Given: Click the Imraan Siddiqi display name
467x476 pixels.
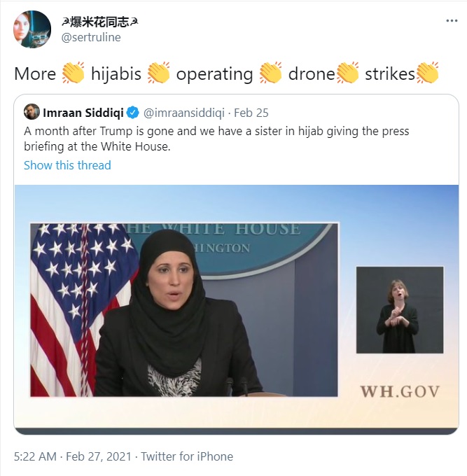Looking at the screenshot, I should point(83,113).
